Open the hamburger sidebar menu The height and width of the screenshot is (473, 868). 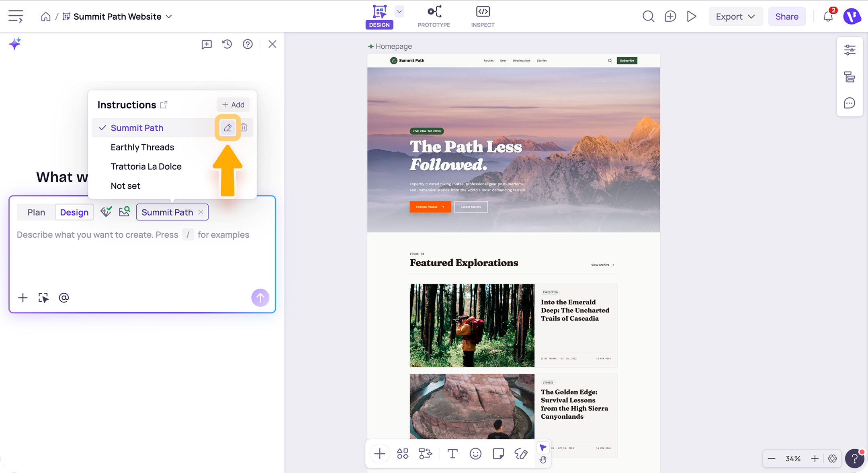pos(16,16)
